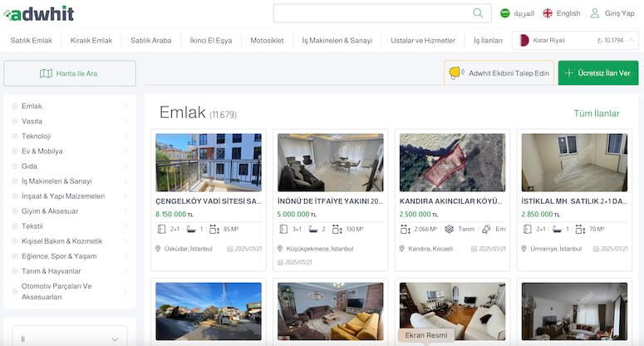Click the adwhit logo
Screen dimensions: 644x346
pos(38,13)
